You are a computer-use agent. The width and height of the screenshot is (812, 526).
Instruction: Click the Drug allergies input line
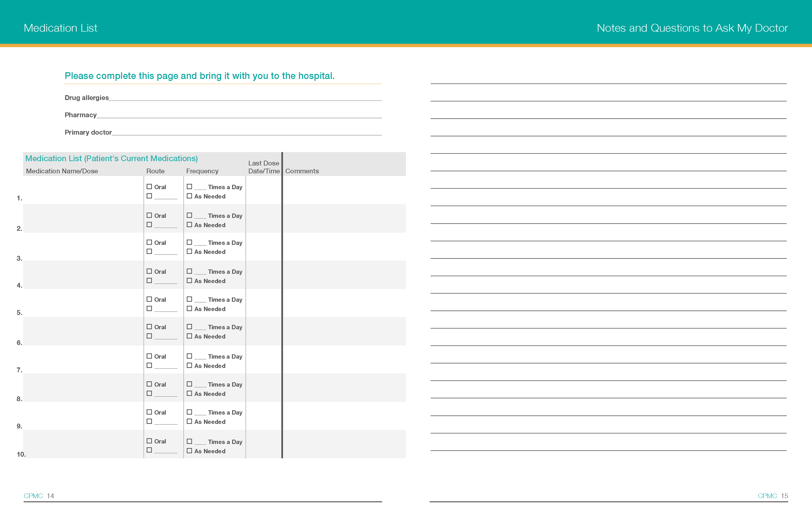[245, 98]
